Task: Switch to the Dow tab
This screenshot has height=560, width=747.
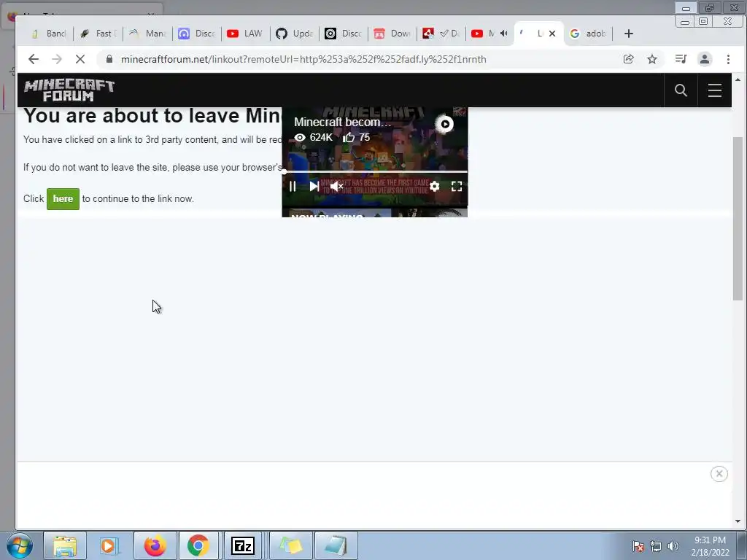Action: pyautogui.click(x=392, y=34)
